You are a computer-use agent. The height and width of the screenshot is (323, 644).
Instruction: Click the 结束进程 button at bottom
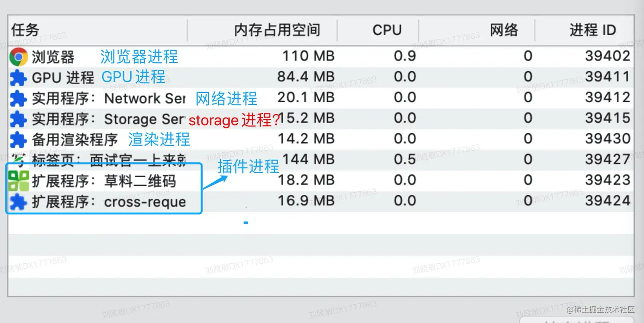[x=577, y=320]
